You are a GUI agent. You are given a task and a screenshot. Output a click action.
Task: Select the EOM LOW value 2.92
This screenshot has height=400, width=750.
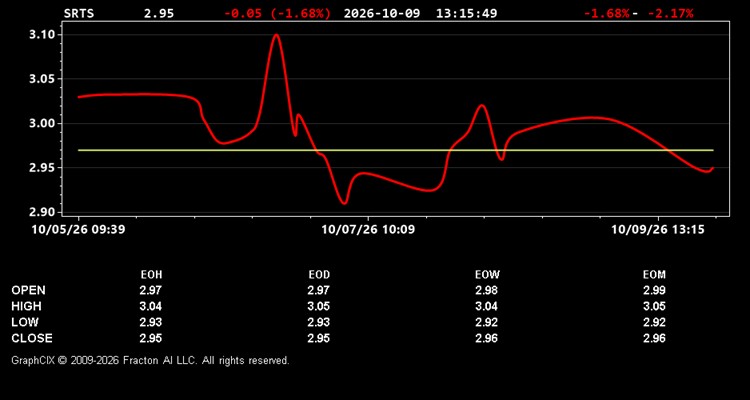click(654, 322)
